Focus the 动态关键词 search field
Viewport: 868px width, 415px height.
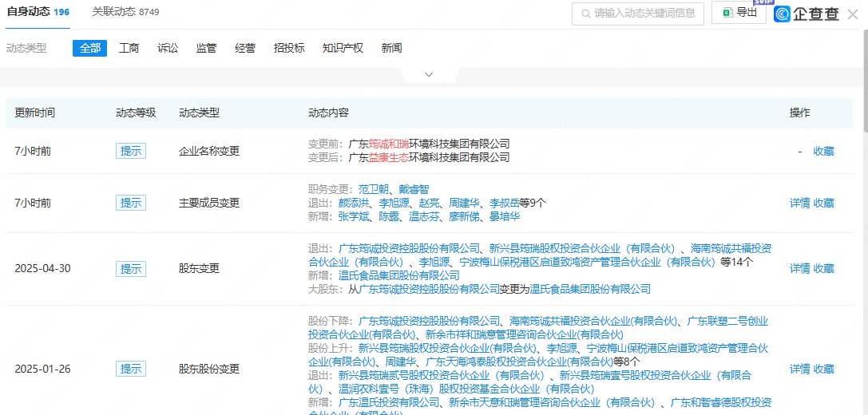click(638, 14)
